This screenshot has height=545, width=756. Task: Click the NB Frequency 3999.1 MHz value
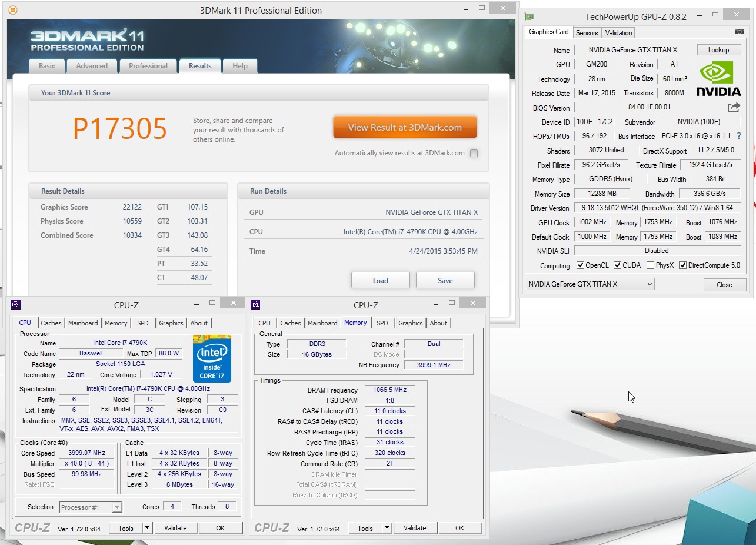pos(434,365)
